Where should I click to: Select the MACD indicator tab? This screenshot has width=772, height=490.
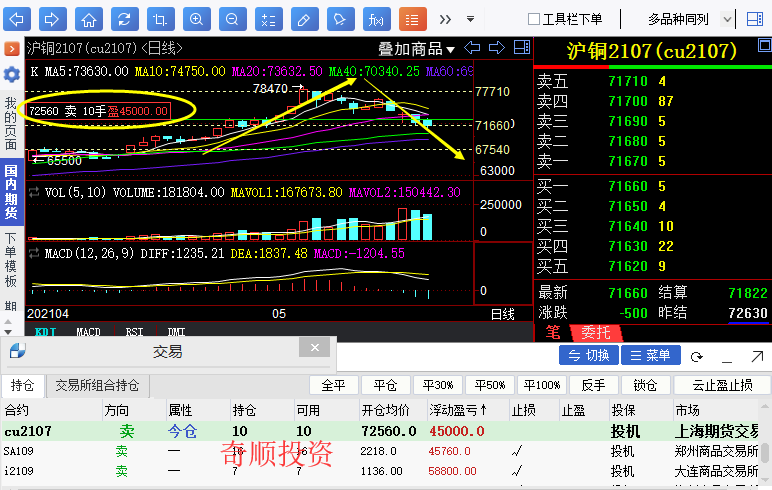[x=89, y=332]
